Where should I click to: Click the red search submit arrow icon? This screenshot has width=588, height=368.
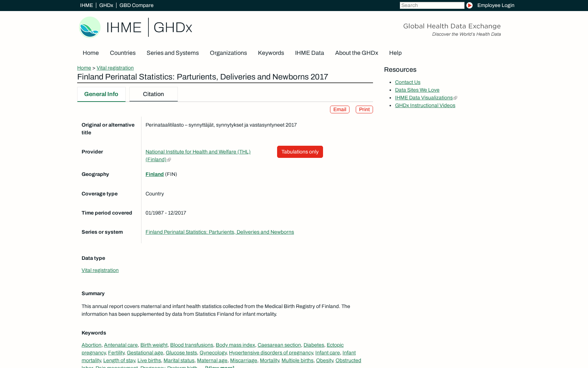pos(469,5)
